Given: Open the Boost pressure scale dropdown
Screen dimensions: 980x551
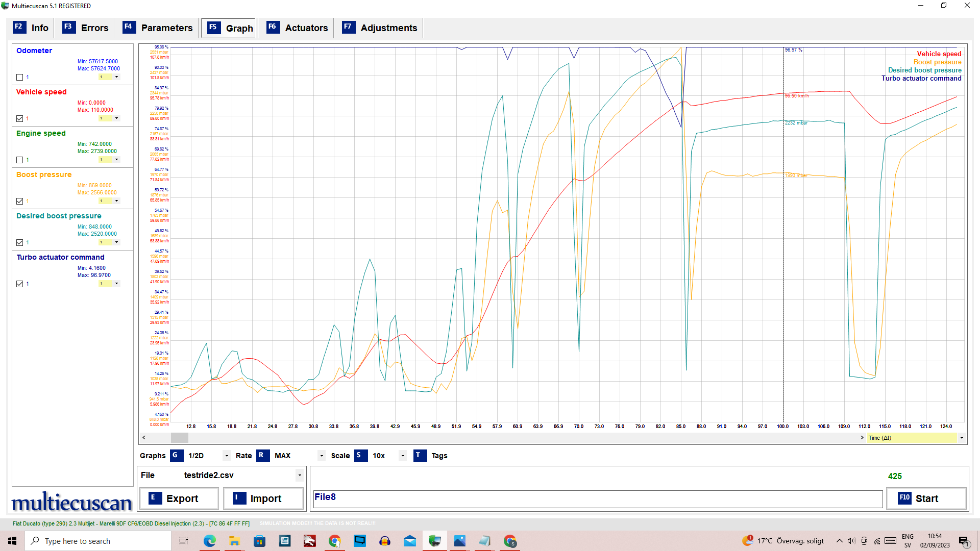Looking at the screenshot, I should click(116, 201).
